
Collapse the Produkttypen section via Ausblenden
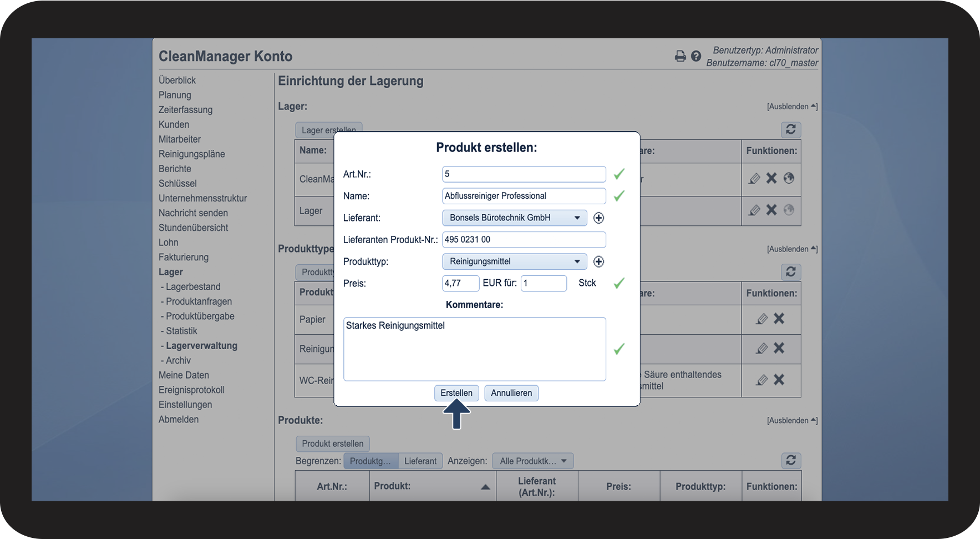[792, 249]
